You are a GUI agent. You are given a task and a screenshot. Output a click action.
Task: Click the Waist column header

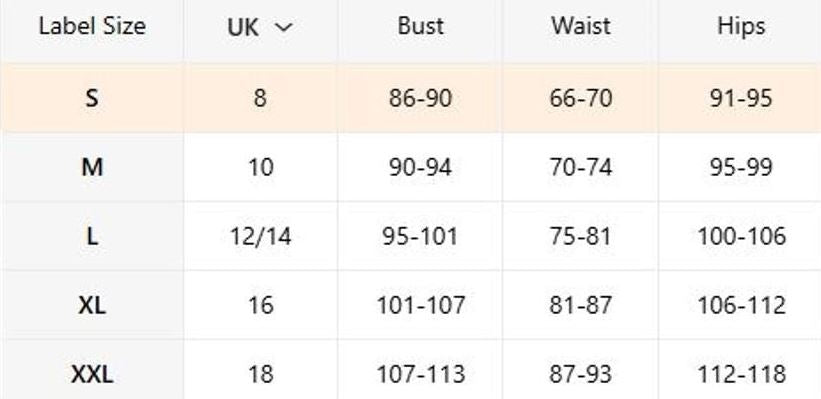(x=580, y=26)
